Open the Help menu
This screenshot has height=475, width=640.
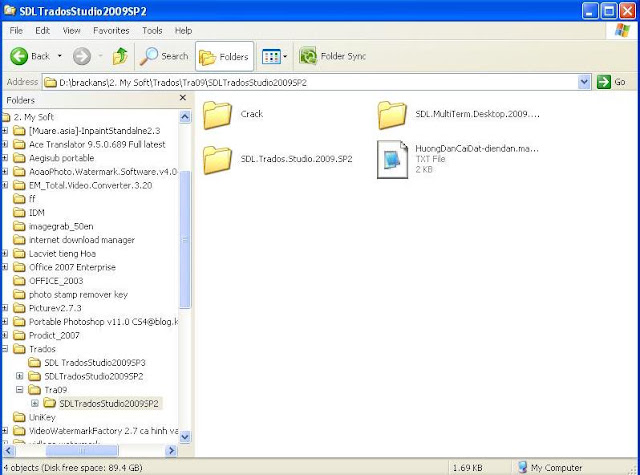click(x=183, y=31)
